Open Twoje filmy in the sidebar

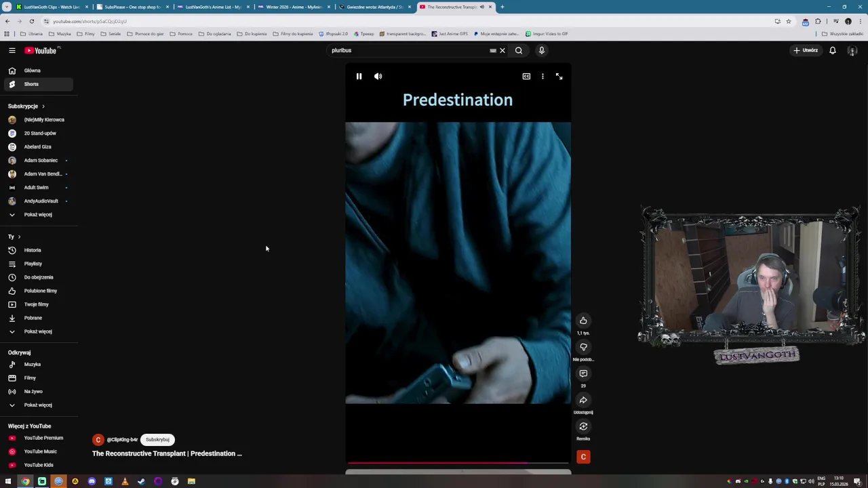pyautogui.click(x=38, y=304)
